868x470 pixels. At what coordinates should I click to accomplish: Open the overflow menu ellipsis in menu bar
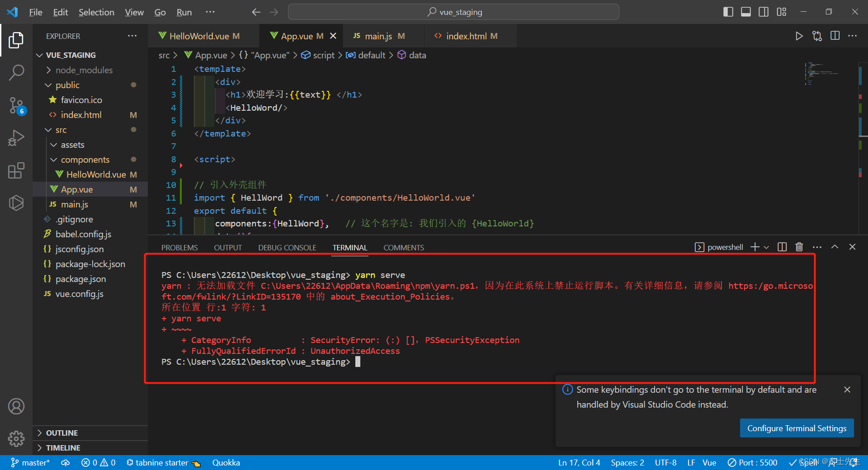click(x=210, y=12)
